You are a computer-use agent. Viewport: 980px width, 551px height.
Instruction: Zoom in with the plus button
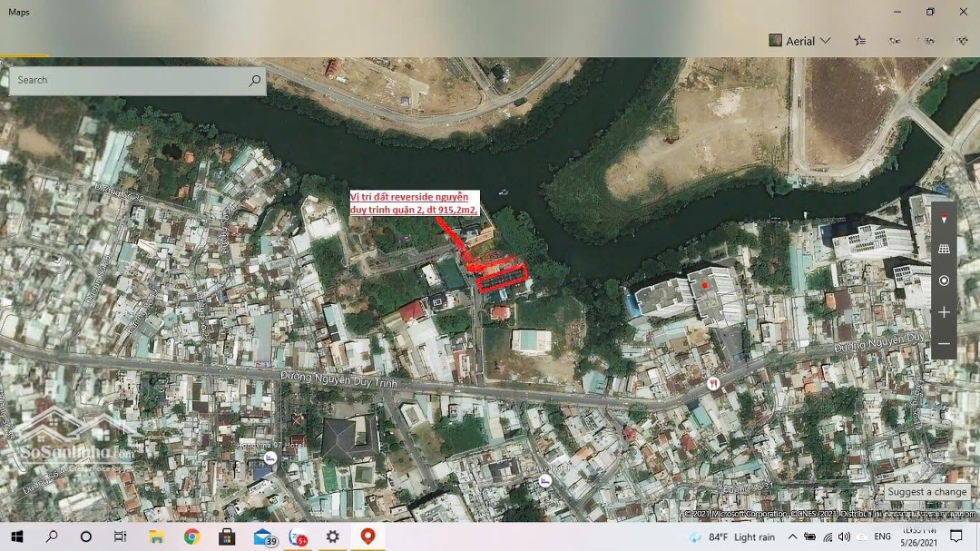click(x=944, y=312)
